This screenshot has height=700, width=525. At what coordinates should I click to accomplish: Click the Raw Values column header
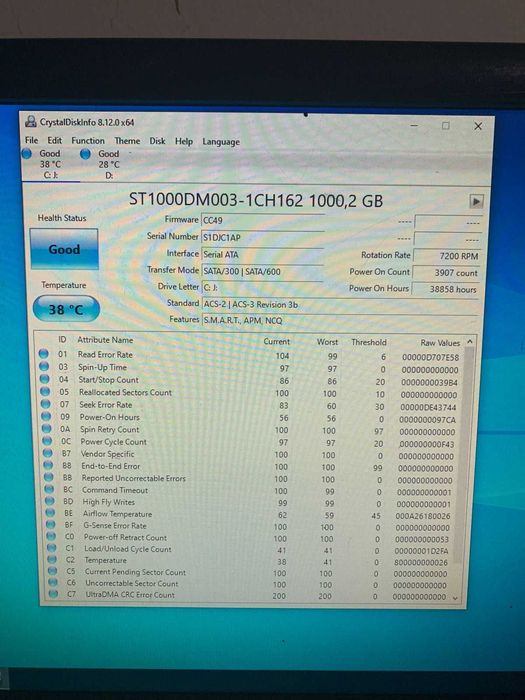(440, 343)
